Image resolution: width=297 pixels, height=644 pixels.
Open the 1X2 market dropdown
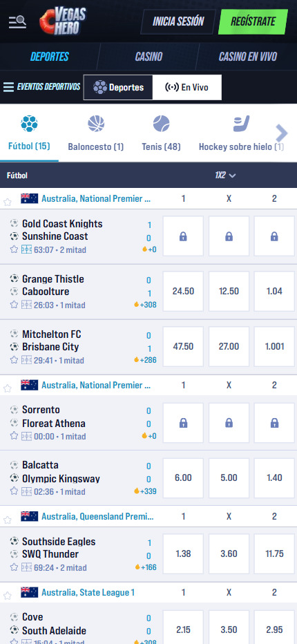226,176
